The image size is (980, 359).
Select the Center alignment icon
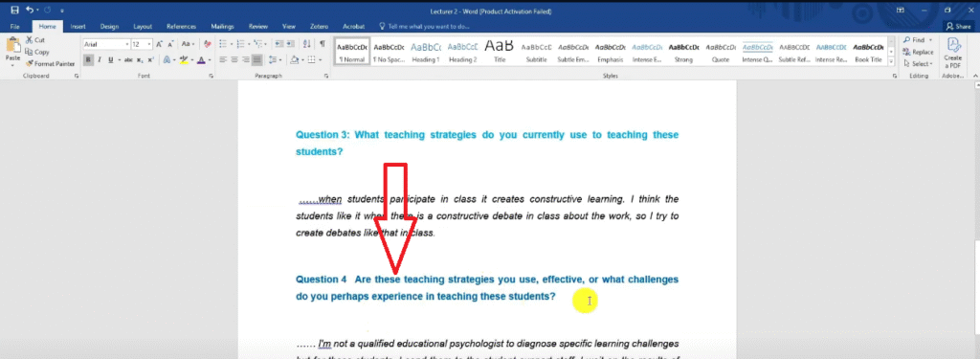click(x=234, y=60)
